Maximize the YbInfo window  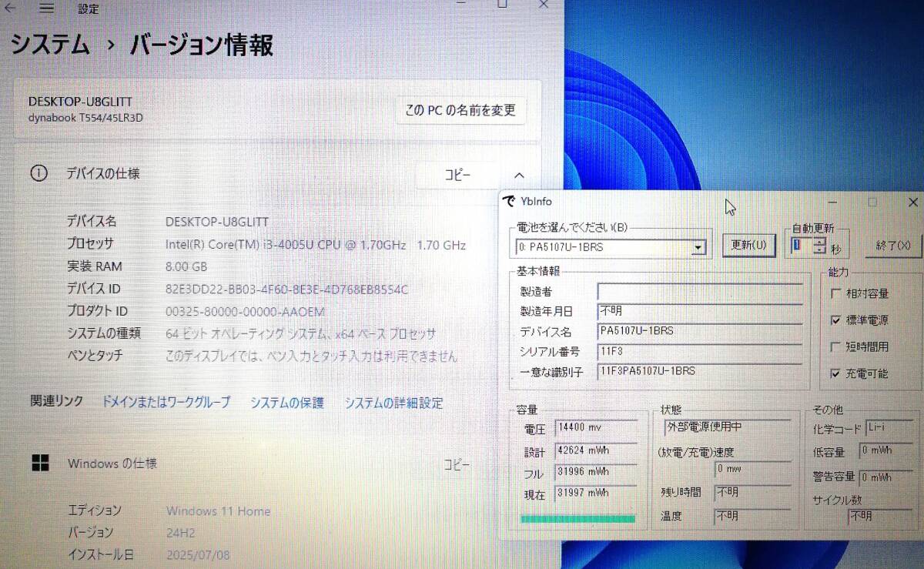coord(872,202)
